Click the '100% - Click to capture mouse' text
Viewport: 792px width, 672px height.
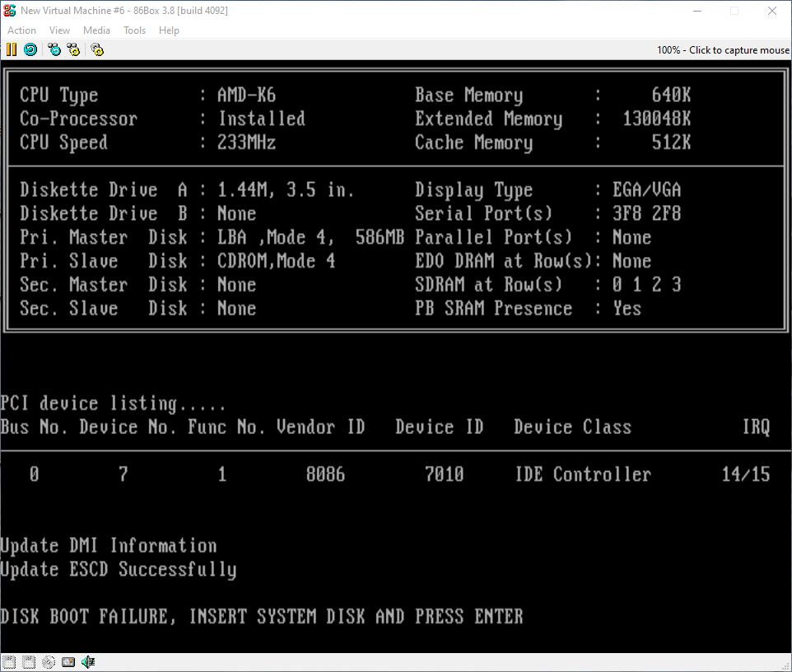coord(723,50)
